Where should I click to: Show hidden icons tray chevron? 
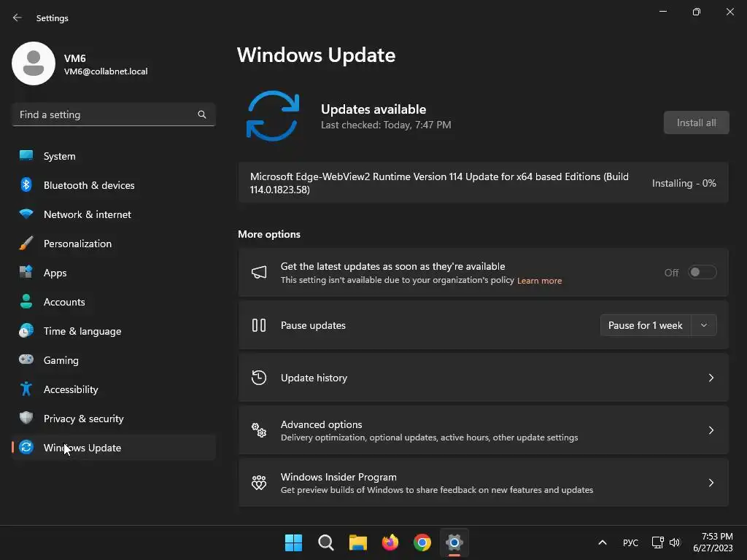pyautogui.click(x=602, y=542)
